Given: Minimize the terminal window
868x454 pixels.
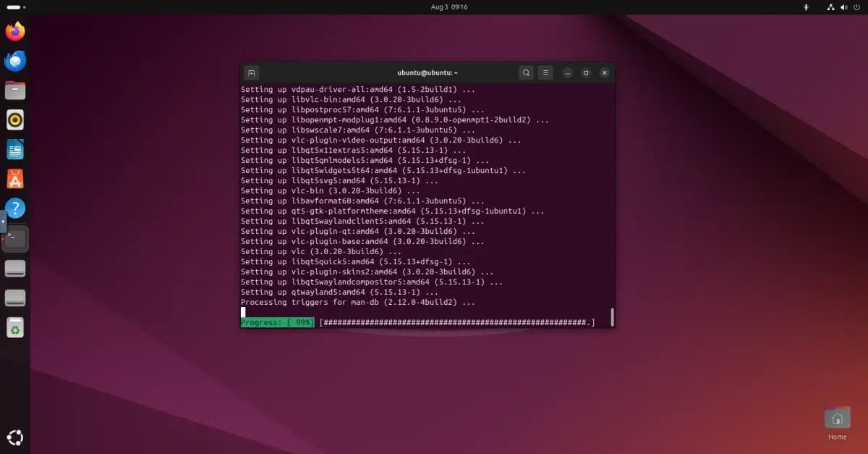Looking at the screenshot, I should click(x=568, y=72).
